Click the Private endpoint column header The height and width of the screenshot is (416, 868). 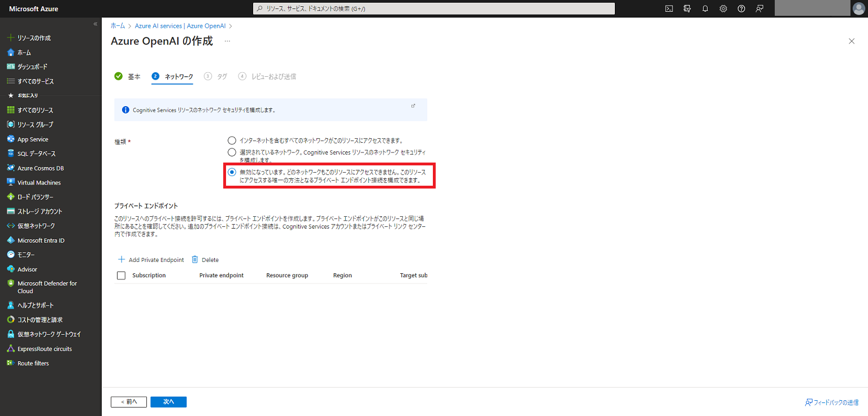tap(222, 275)
